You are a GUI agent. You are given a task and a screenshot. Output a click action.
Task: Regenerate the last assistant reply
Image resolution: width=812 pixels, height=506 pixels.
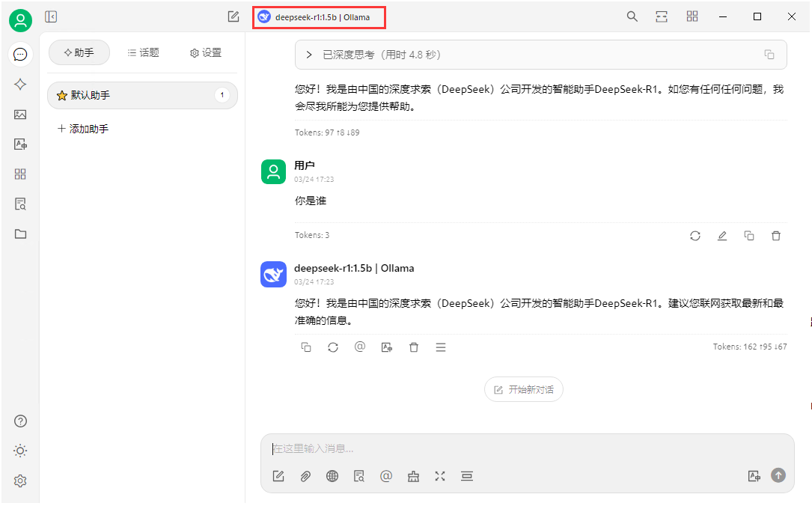pyautogui.click(x=333, y=347)
